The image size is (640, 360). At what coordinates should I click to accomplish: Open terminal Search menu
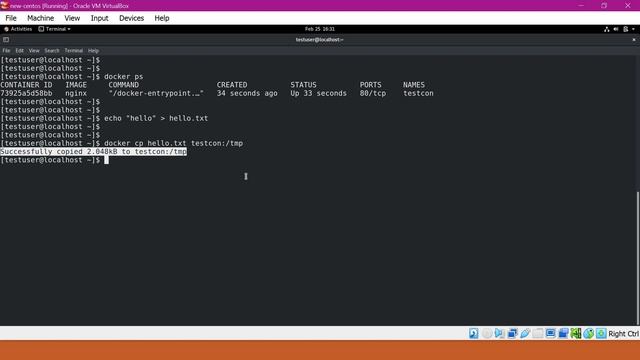pos(52,51)
